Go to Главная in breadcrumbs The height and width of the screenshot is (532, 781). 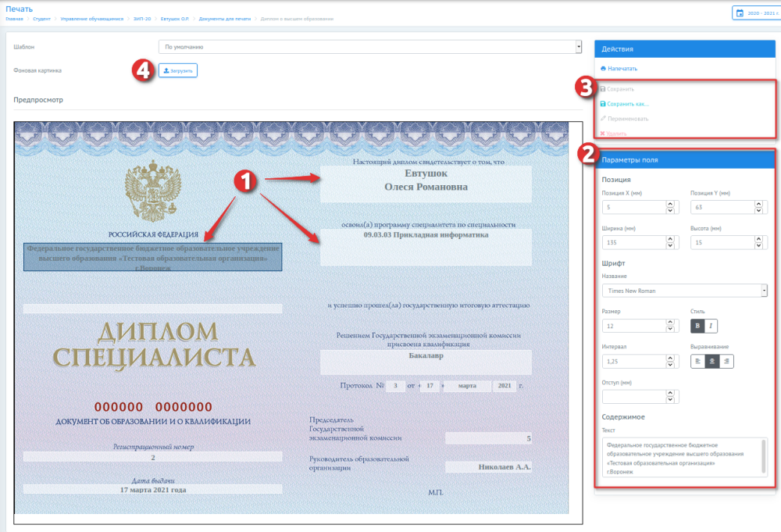[x=14, y=19]
